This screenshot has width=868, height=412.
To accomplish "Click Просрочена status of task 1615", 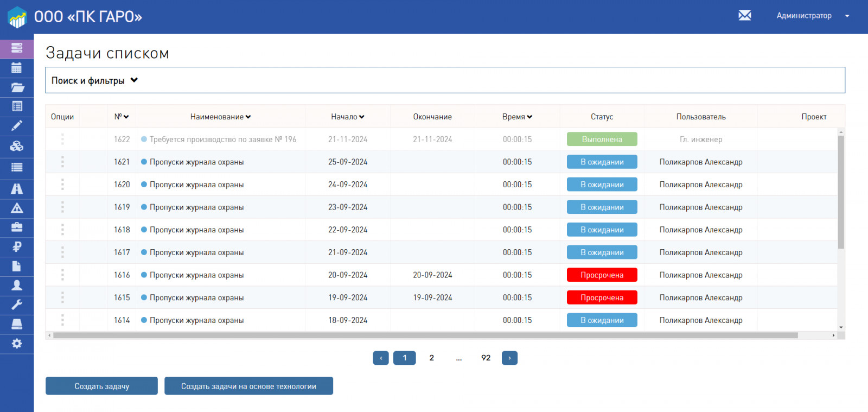I will pos(602,297).
